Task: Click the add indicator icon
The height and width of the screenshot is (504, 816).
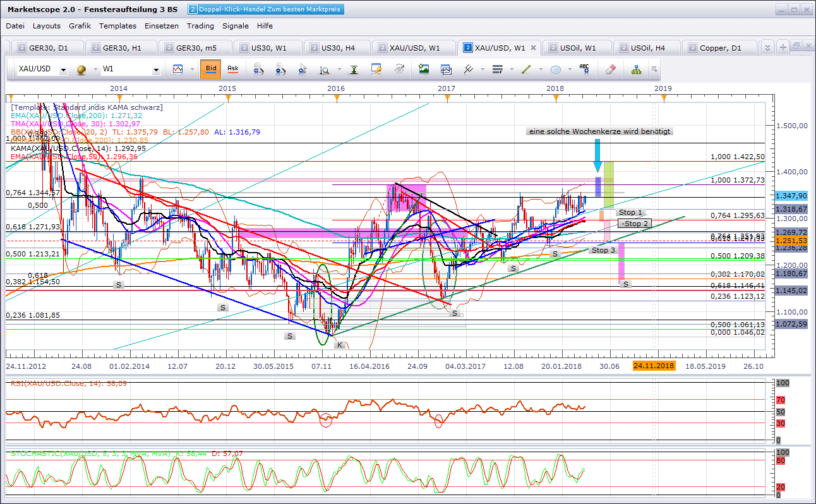Action: (469, 69)
